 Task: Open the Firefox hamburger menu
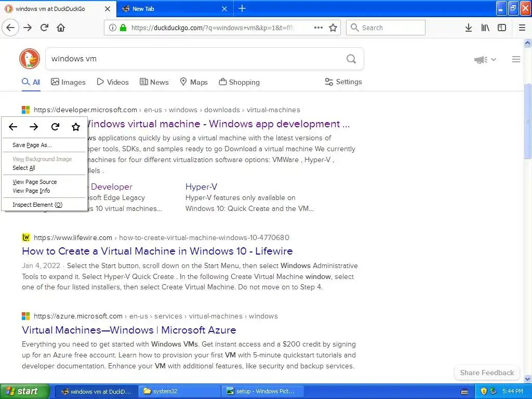click(522, 28)
